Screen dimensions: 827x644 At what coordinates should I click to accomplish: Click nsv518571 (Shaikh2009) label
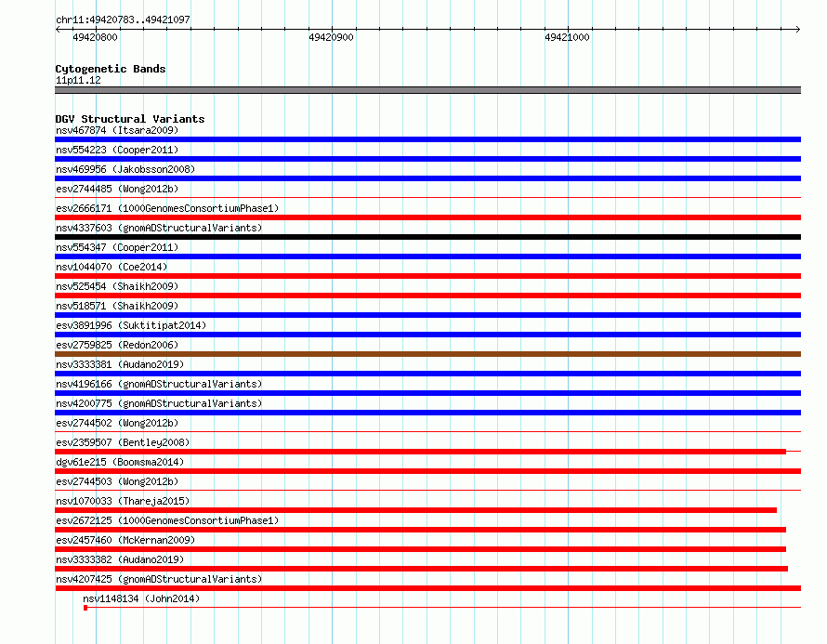coord(117,306)
